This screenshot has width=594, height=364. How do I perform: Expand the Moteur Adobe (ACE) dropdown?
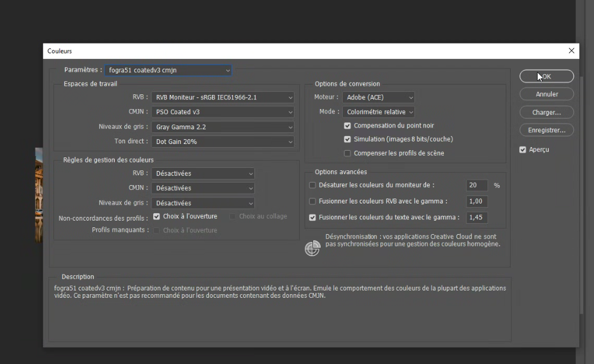[x=378, y=97]
